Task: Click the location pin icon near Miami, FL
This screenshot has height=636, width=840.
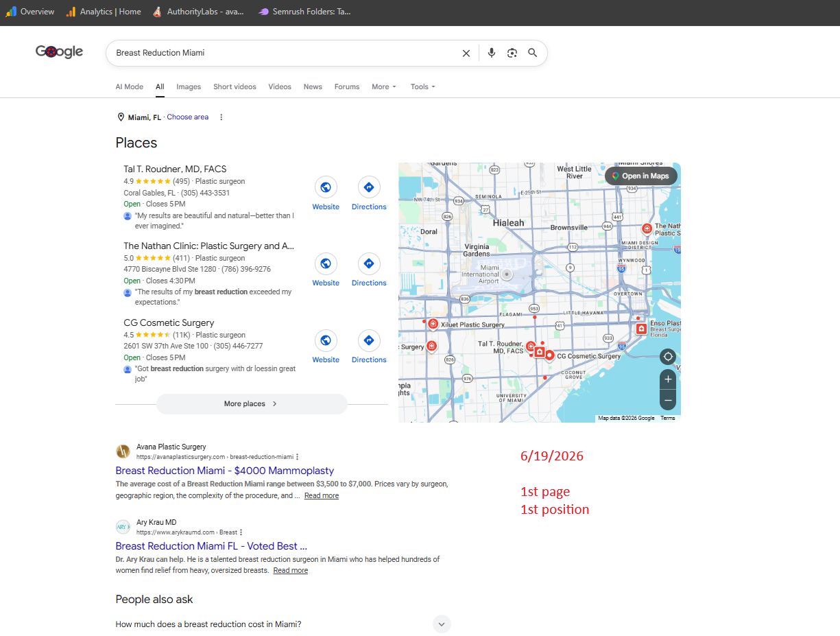Action: pyautogui.click(x=121, y=117)
